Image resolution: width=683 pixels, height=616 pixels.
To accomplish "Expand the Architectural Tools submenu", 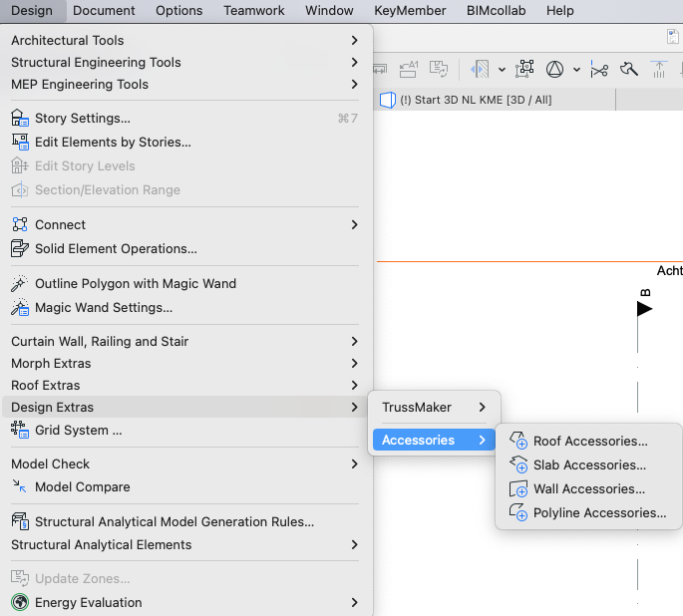I will point(355,40).
